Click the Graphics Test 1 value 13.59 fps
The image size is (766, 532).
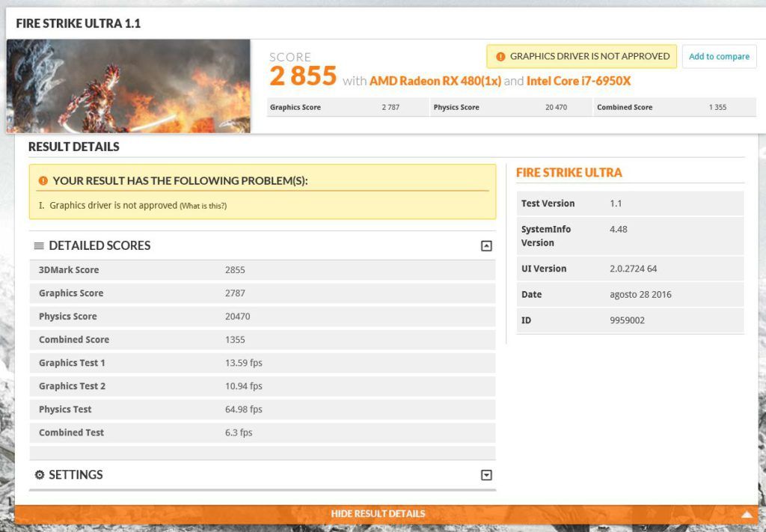(x=244, y=363)
